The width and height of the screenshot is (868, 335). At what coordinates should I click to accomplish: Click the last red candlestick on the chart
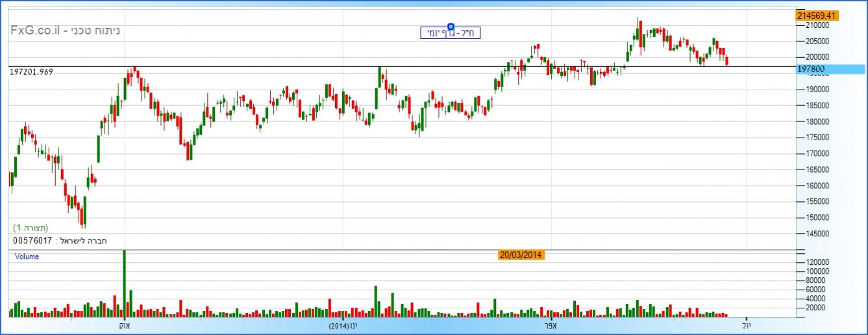tap(727, 62)
